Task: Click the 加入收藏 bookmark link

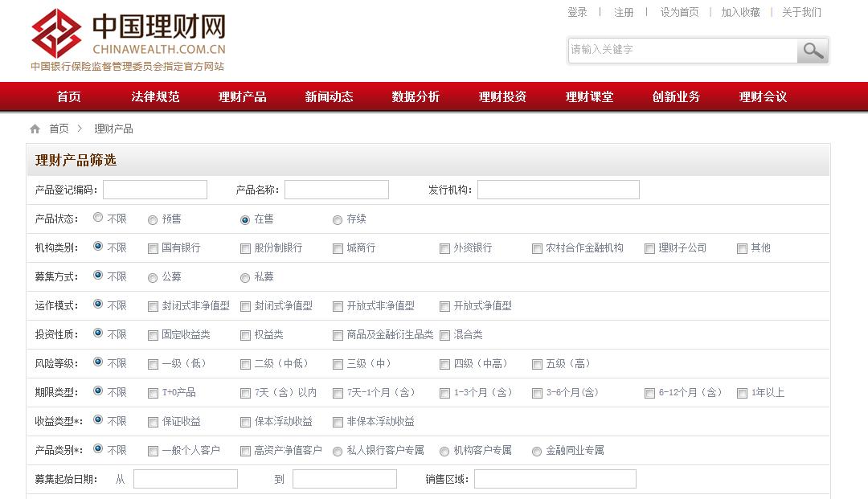Action: (741, 12)
